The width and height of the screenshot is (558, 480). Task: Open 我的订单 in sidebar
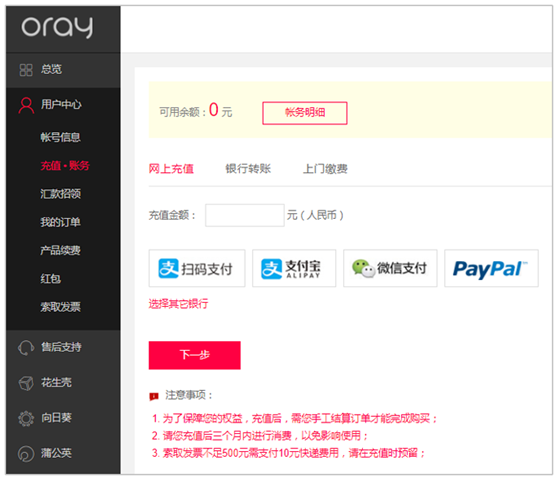[60, 222]
